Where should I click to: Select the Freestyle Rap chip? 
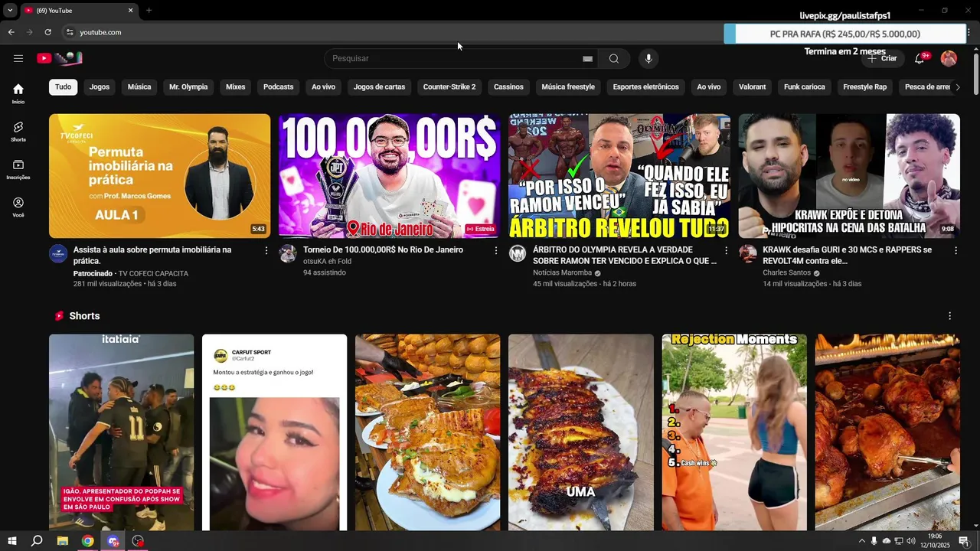coord(865,87)
